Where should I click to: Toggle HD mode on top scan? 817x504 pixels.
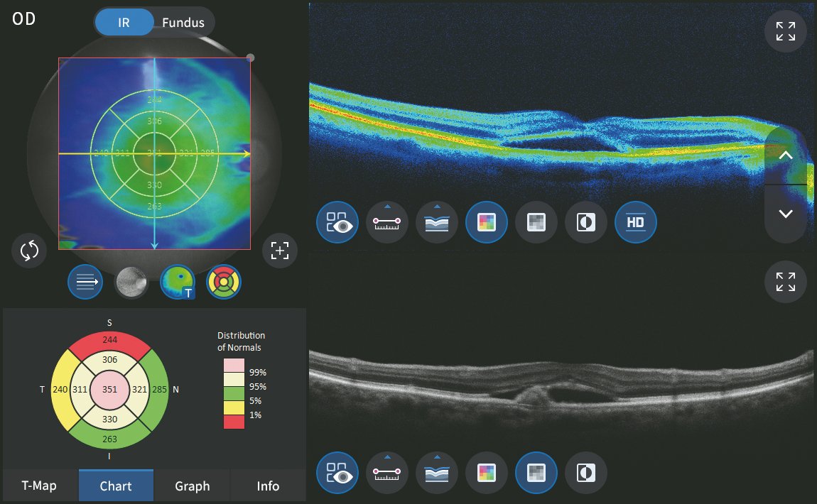635,223
